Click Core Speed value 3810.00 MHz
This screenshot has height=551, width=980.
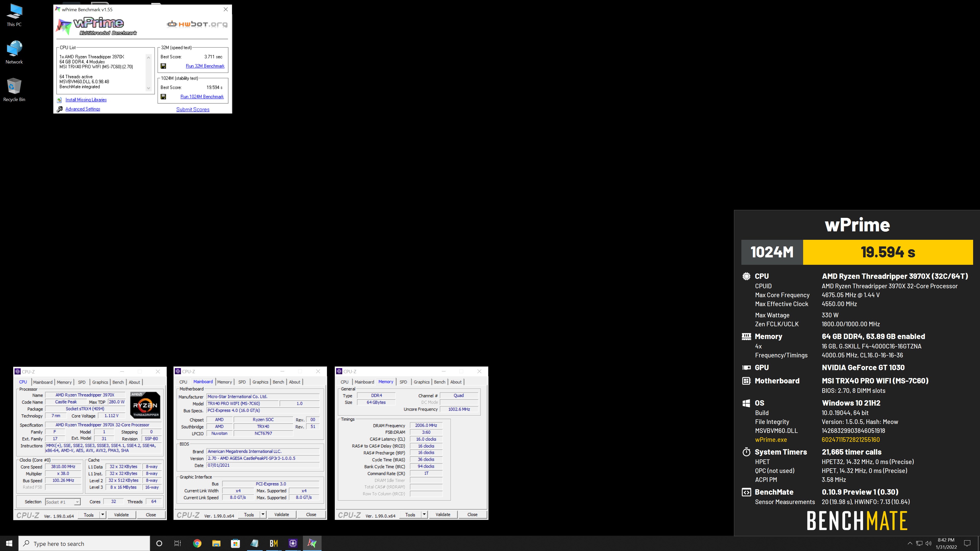[x=63, y=467]
